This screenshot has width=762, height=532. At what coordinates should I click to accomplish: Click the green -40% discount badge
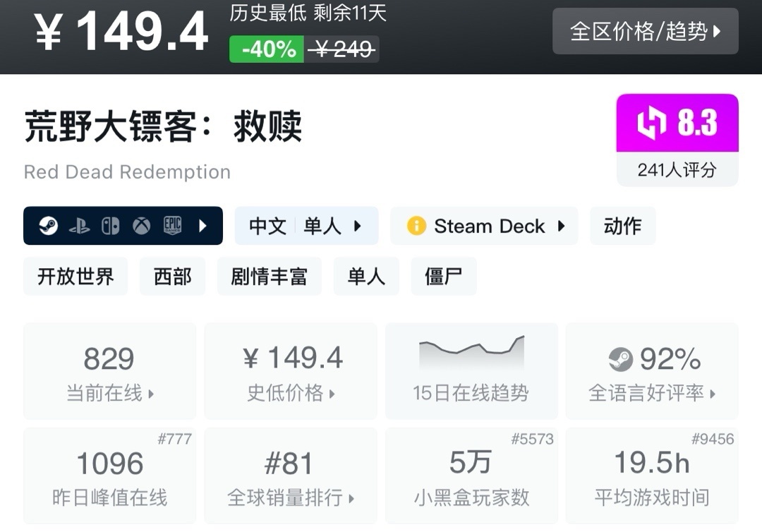267,49
